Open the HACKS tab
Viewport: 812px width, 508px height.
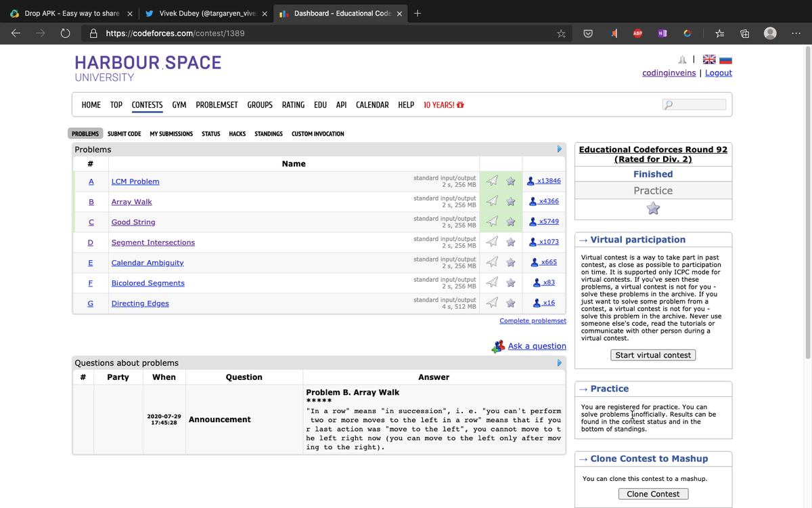tap(238, 133)
